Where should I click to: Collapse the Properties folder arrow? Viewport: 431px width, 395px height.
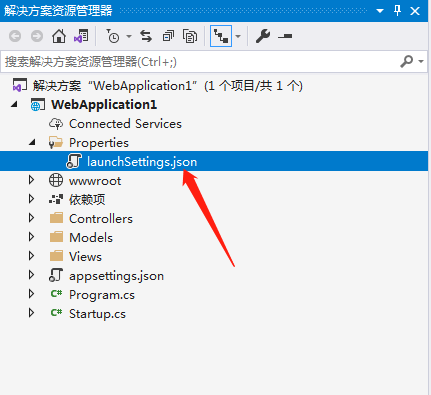pos(32,143)
